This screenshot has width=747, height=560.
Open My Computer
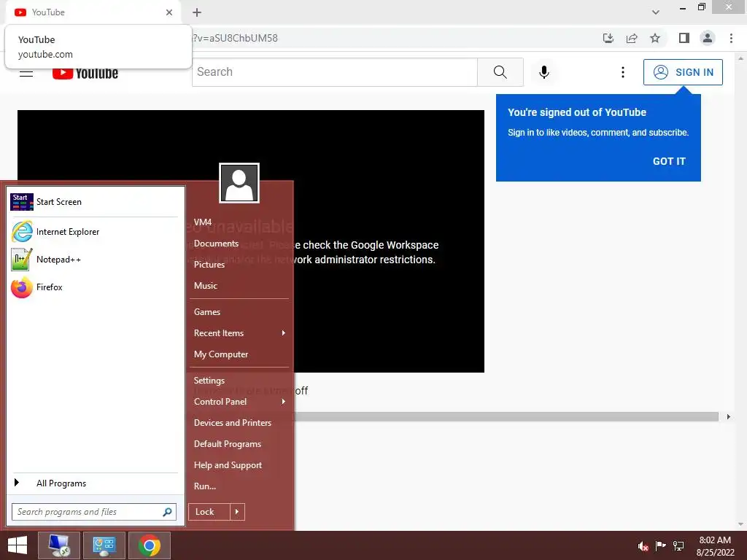point(220,354)
